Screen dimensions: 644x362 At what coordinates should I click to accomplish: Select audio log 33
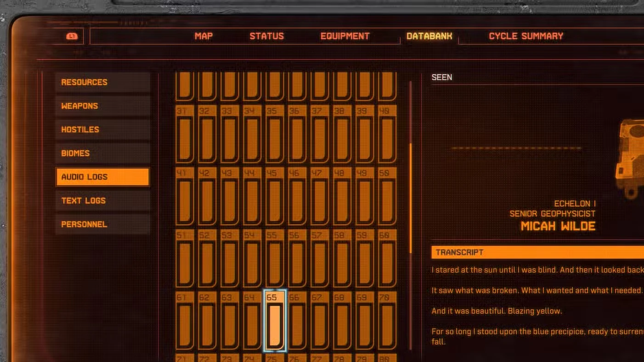click(x=229, y=134)
